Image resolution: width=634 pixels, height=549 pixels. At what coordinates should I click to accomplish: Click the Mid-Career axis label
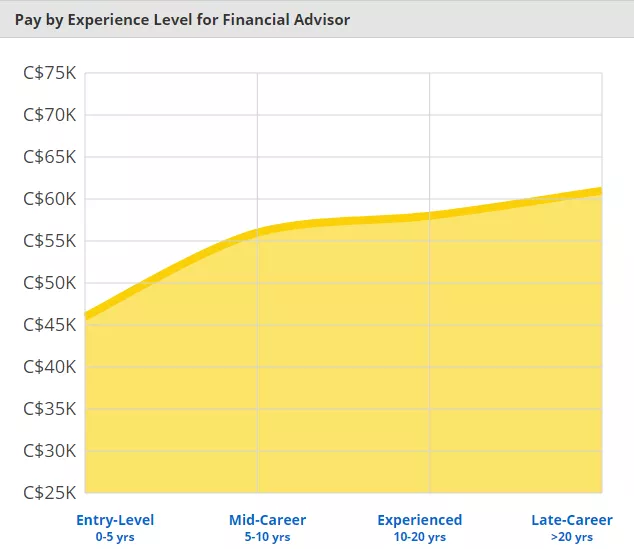click(267, 520)
